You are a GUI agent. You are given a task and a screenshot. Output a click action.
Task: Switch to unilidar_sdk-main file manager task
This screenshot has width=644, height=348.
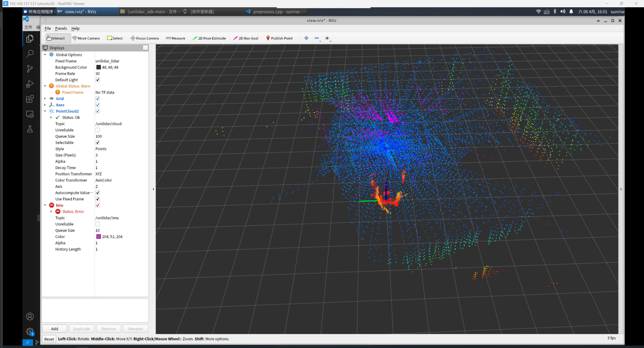pyautogui.click(x=150, y=12)
